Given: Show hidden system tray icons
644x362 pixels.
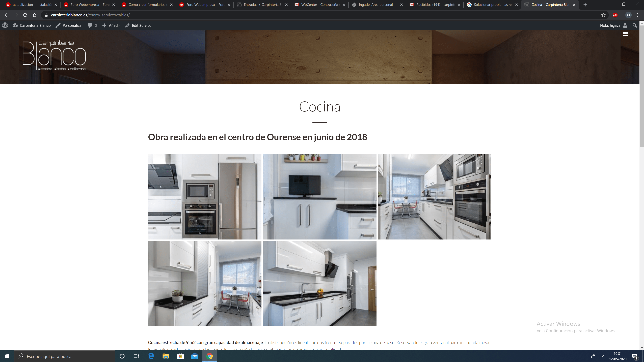Looking at the screenshot, I should (x=604, y=356).
